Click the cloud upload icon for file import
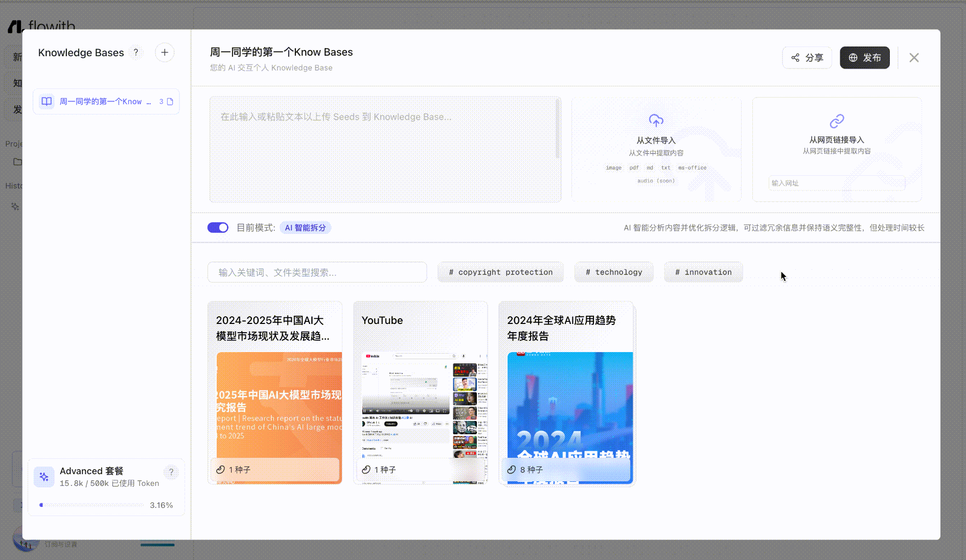 (656, 121)
